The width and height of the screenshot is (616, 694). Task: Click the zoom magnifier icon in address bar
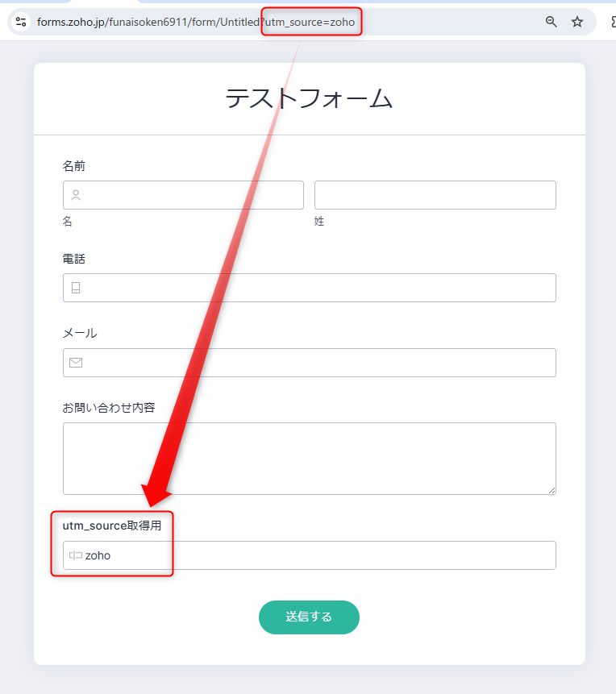click(x=551, y=22)
